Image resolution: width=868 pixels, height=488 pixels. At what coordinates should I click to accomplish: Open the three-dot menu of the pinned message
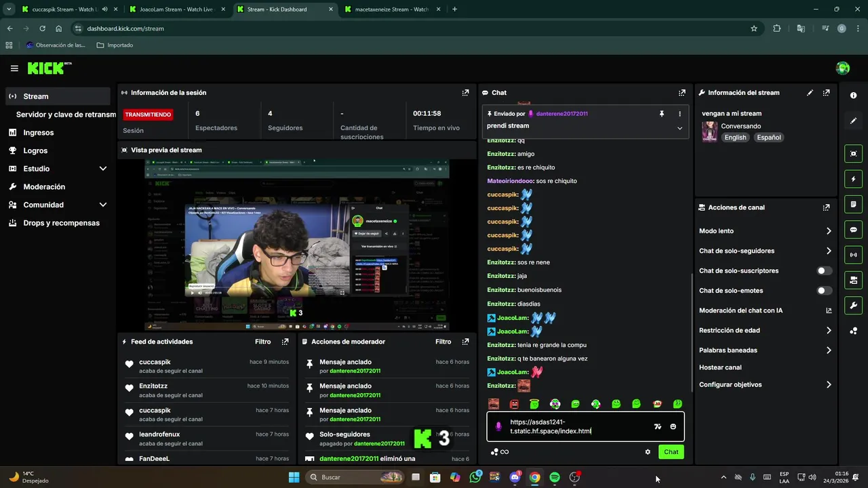click(x=679, y=114)
